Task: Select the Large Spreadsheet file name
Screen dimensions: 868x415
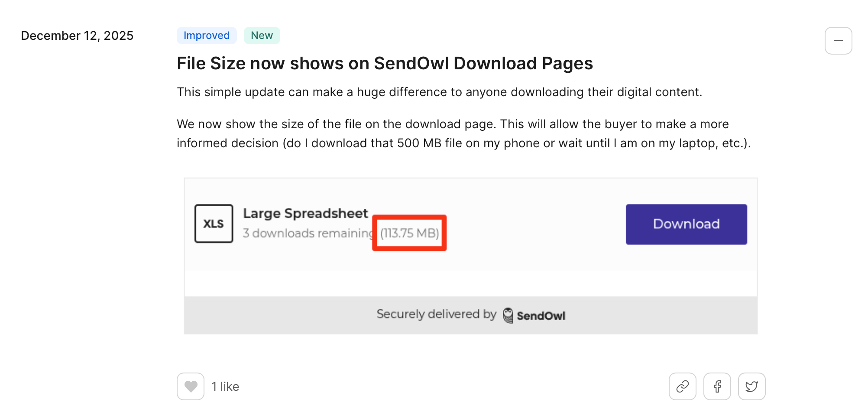Action: pyautogui.click(x=305, y=213)
